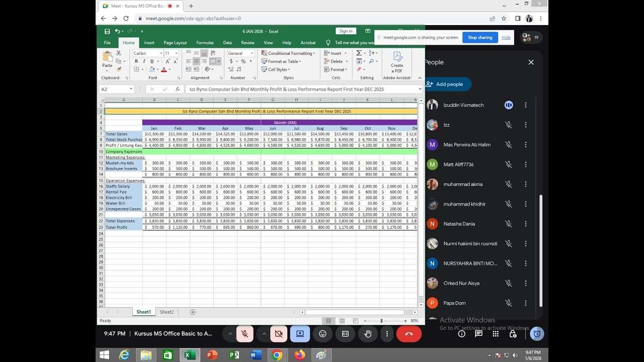Click the Clear eraser icon in Editing
The image size is (644, 362).
[x=359, y=69]
